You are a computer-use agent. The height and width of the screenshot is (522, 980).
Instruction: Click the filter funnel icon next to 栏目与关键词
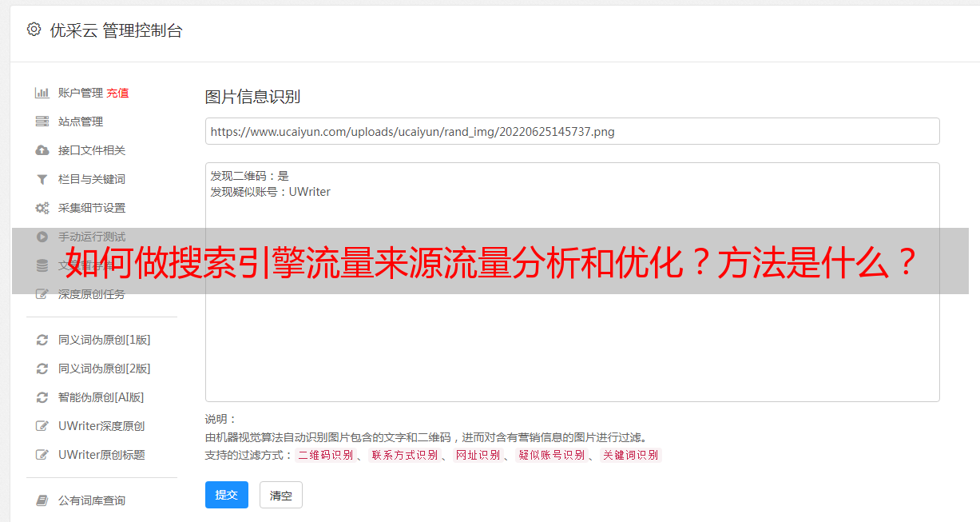click(x=42, y=179)
